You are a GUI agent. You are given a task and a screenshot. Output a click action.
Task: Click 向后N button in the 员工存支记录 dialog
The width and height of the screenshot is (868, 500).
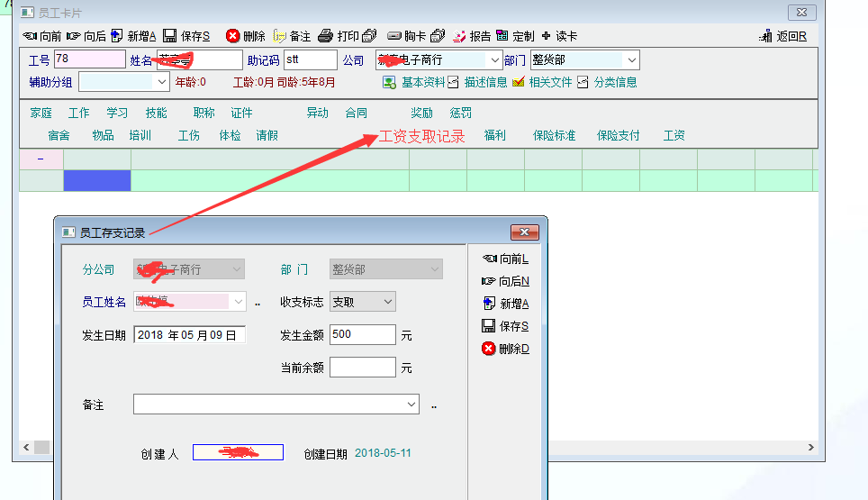pos(506,281)
